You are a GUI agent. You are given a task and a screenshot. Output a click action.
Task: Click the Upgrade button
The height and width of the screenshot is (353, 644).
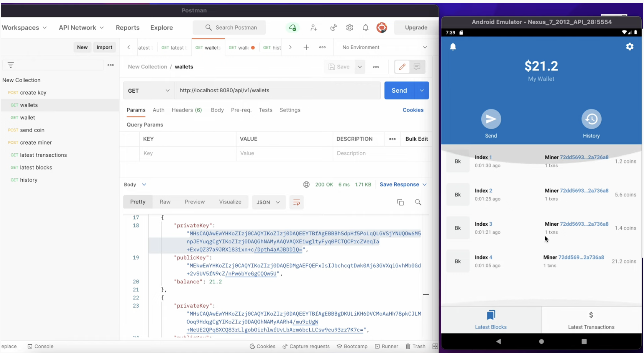click(416, 28)
